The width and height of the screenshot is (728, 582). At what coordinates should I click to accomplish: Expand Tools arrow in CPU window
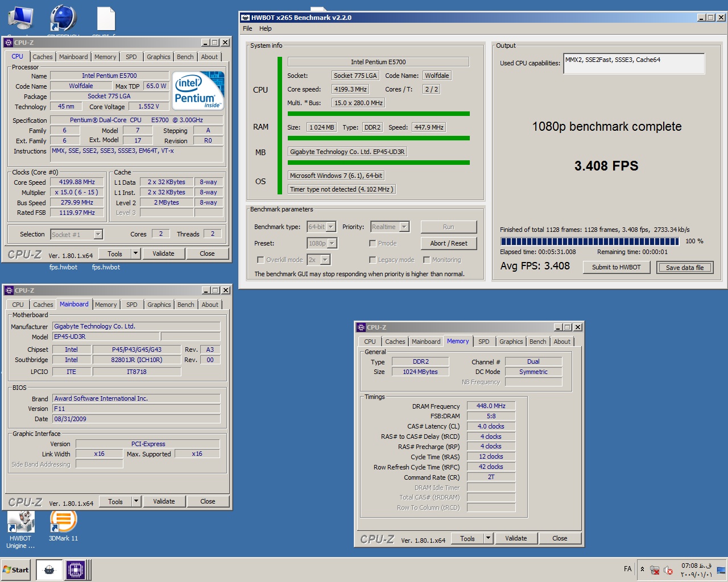pos(135,253)
